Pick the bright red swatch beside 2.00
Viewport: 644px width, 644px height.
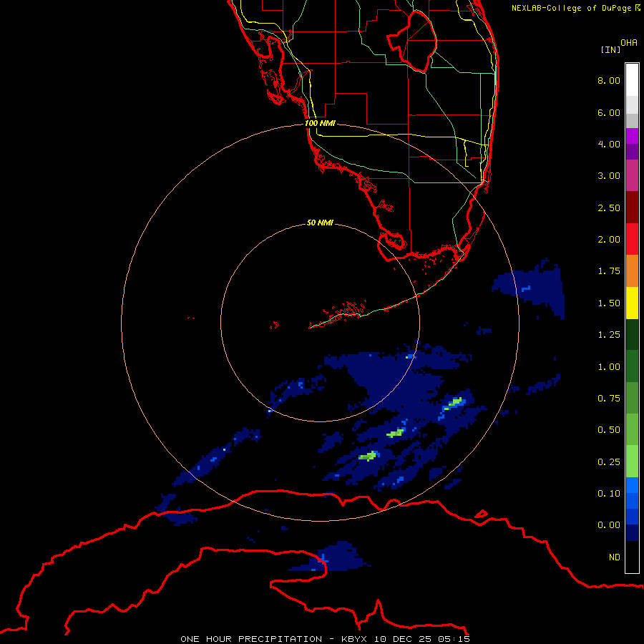point(632,239)
